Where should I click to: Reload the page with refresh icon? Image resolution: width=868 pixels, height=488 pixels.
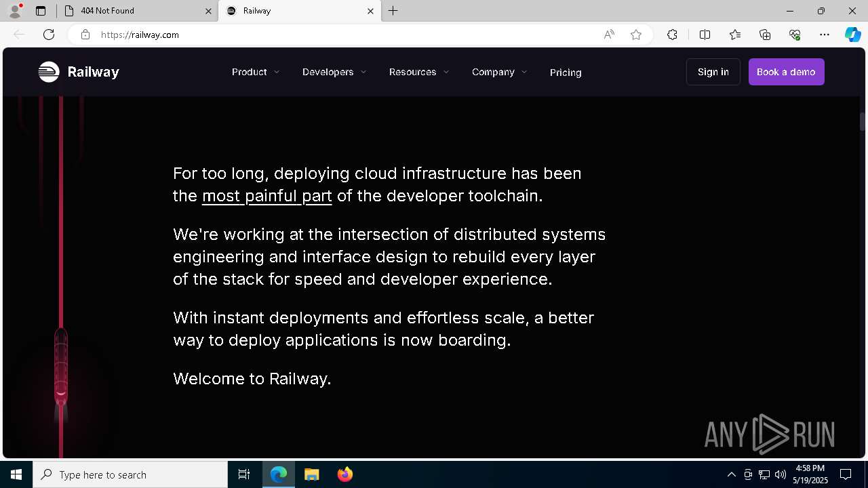(49, 35)
